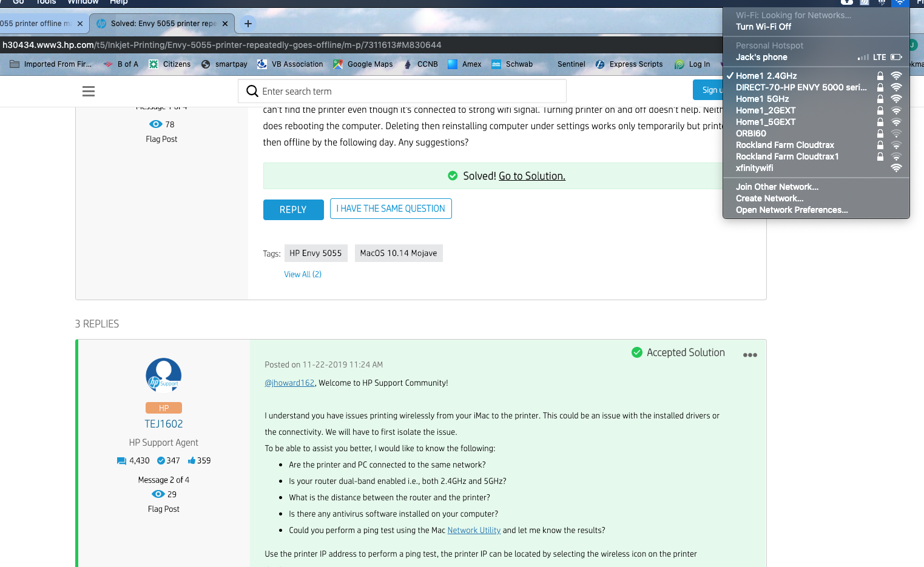Flag the post with 29 views
Screen dimensions: 924x567
tap(164, 509)
